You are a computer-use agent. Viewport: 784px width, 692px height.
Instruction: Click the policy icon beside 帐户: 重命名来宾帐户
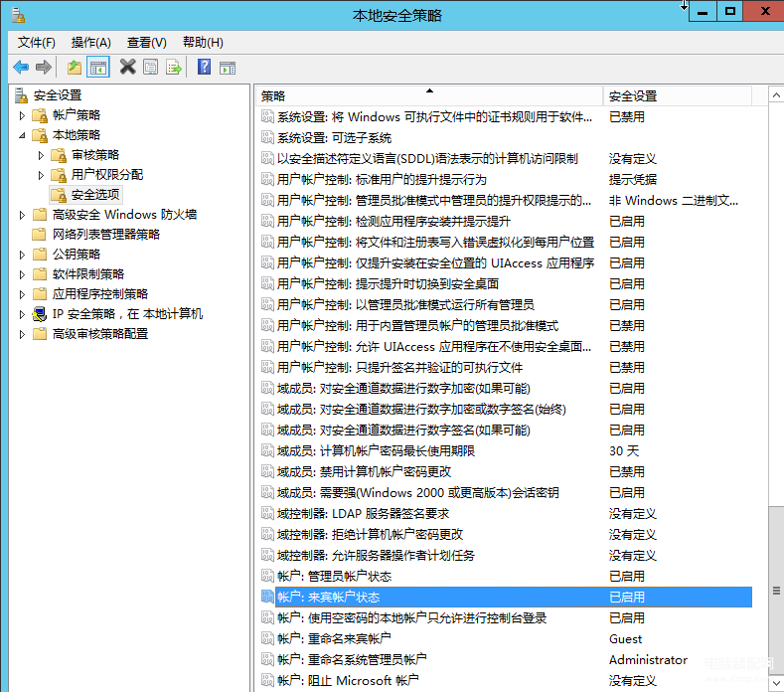(268, 638)
